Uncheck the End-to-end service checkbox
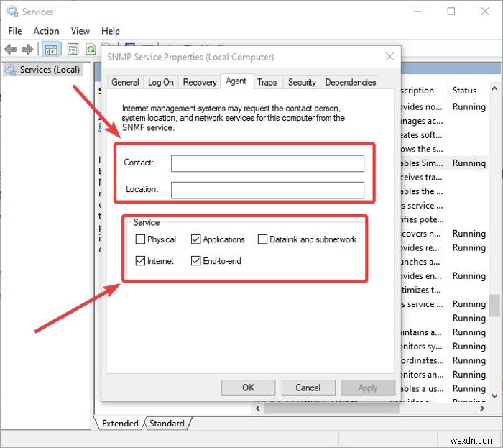 click(195, 260)
